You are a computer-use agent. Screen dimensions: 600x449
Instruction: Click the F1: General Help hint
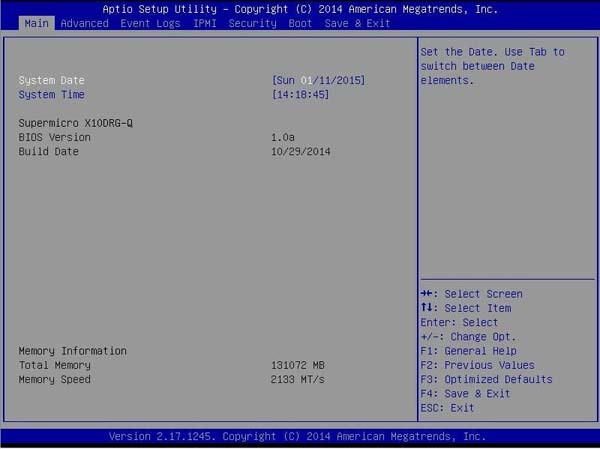468,351
